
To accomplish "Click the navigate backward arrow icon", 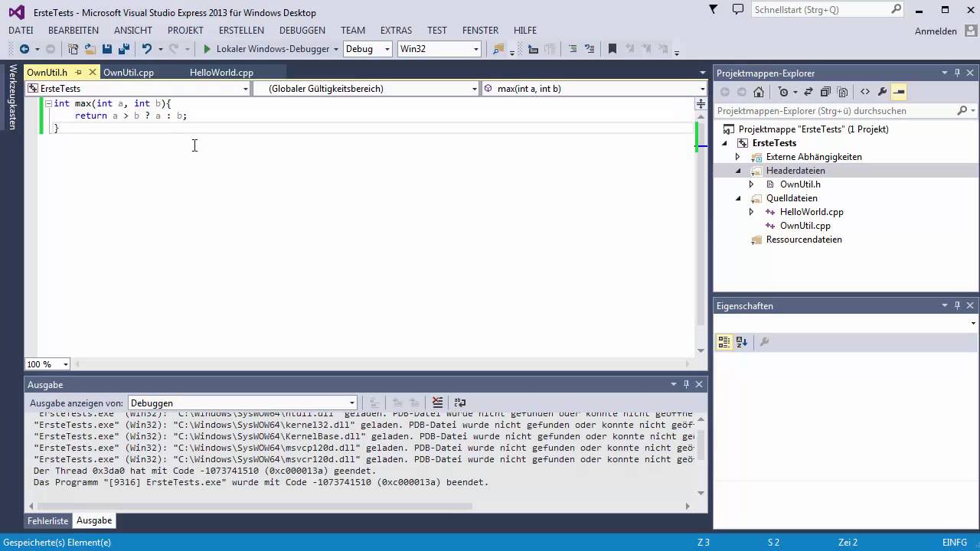I will tap(24, 49).
